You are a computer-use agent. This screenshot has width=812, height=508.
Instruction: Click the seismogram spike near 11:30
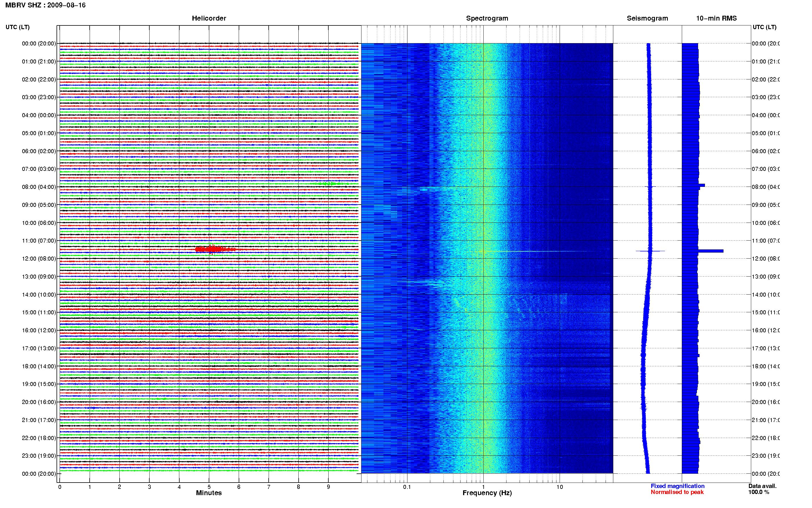point(650,251)
